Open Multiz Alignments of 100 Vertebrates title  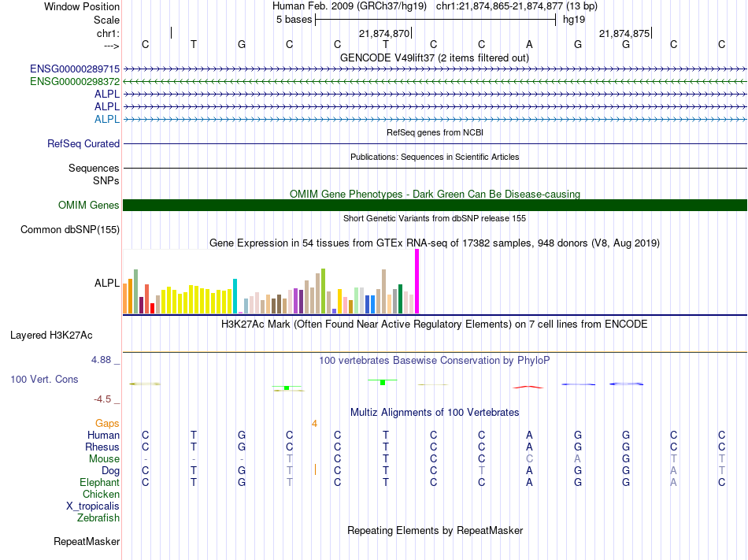435,413
